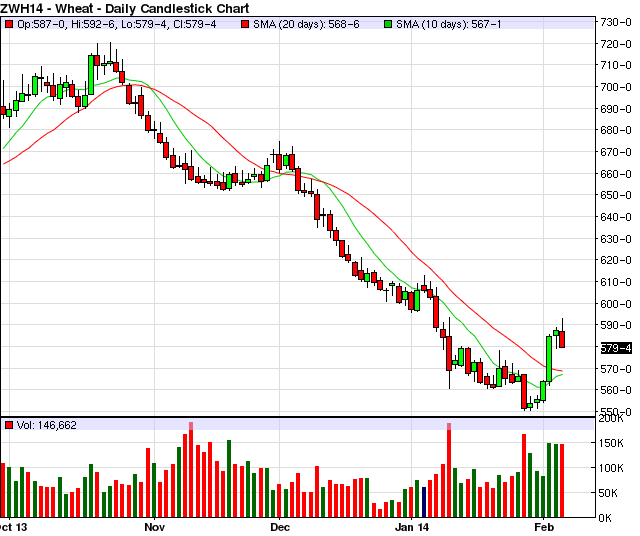Click the '660-0' price axis label

pyautogui.click(x=616, y=174)
